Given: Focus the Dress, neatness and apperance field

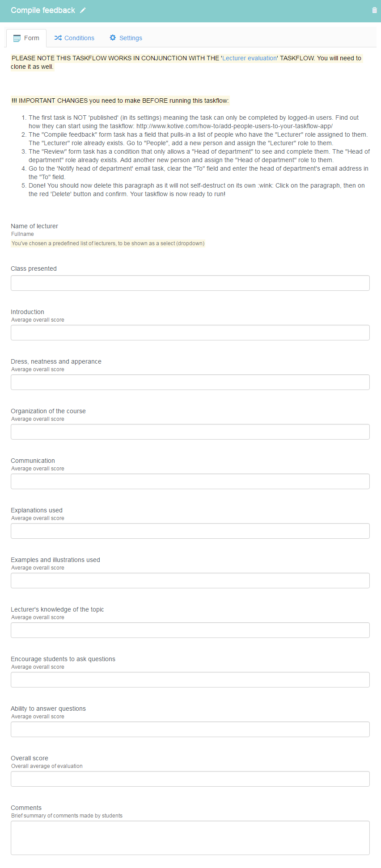Looking at the screenshot, I should (190, 382).
